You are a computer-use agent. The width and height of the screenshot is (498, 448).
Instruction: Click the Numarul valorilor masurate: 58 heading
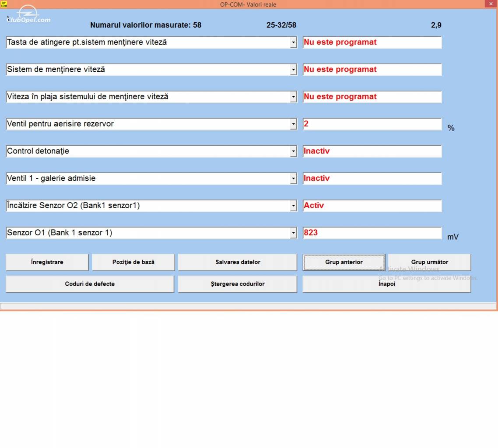click(x=146, y=25)
